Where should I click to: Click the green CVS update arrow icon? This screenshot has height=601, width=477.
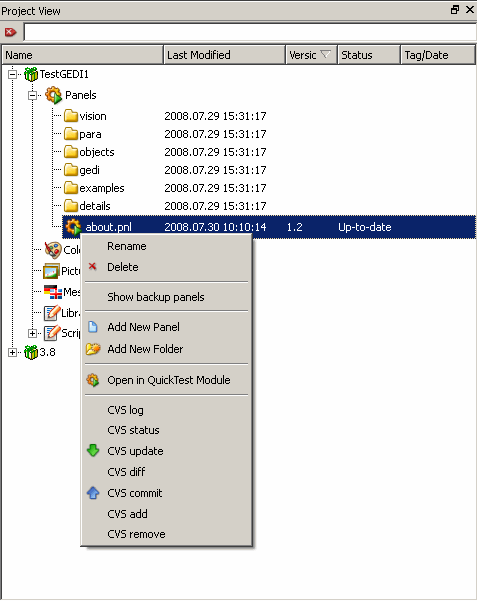click(x=93, y=451)
